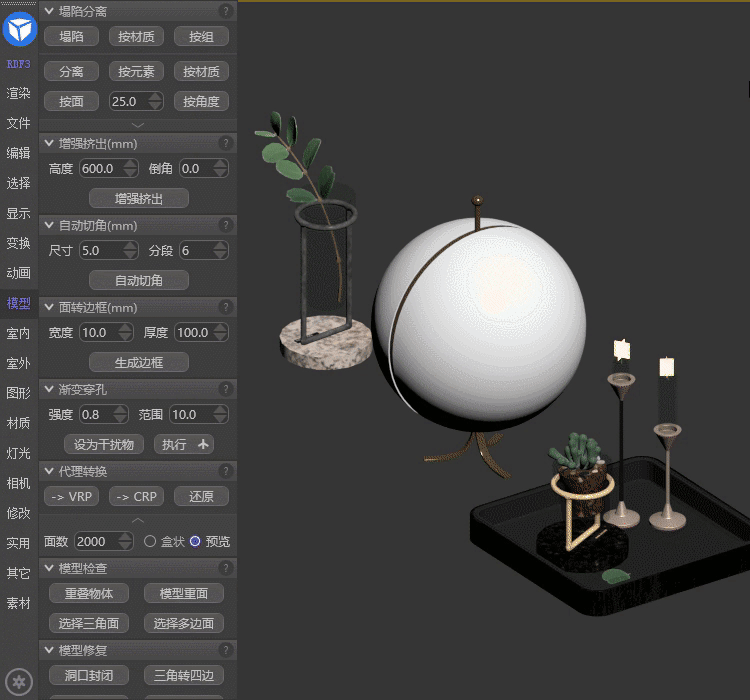Adjust the 面数 2000 spinner arrows
This screenshot has width=750, height=700.
(125, 541)
